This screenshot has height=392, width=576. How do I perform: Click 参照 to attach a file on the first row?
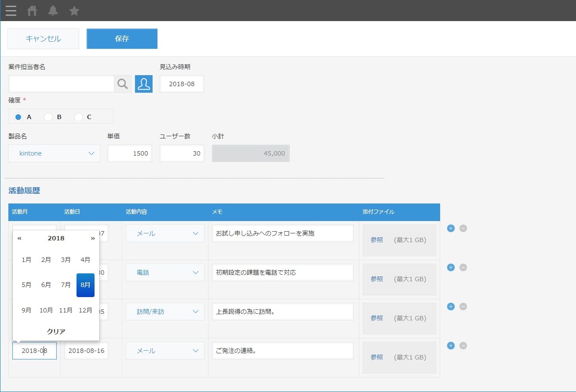(377, 240)
